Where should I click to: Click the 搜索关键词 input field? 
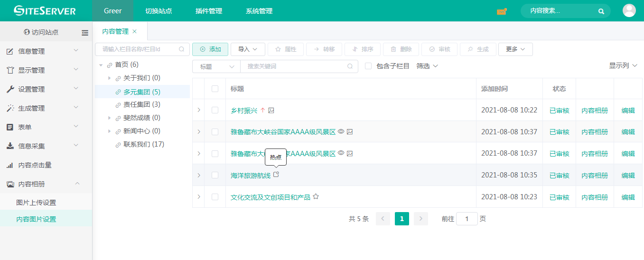click(294, 66)
